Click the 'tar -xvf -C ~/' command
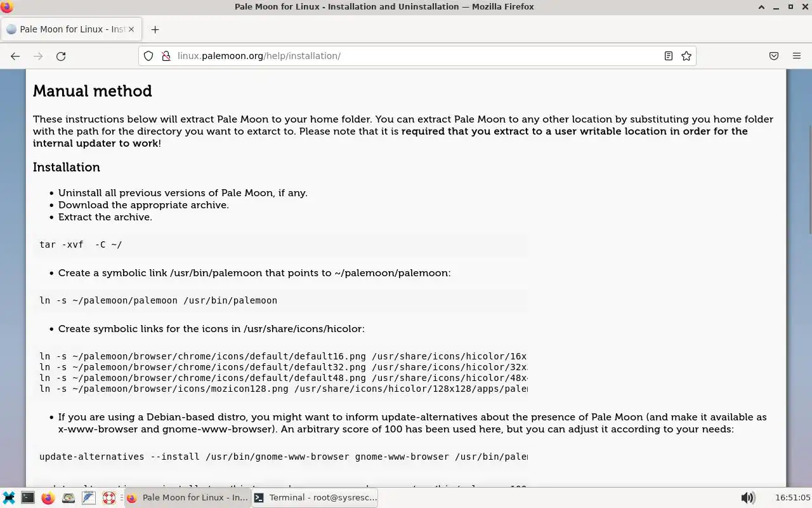The width and height of the screenshot is (812, 508). [81, 244]
